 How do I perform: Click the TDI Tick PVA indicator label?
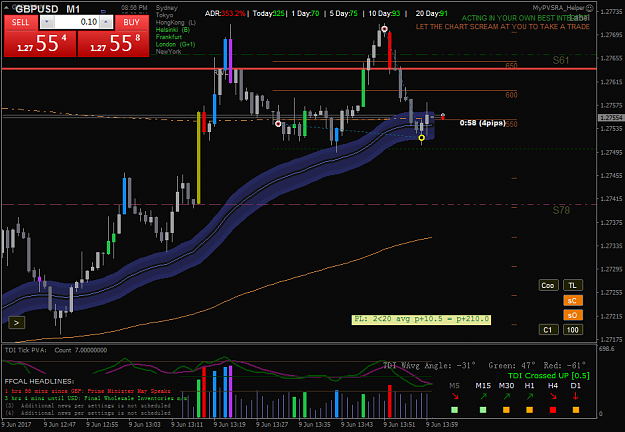click(x=26, y=350)
